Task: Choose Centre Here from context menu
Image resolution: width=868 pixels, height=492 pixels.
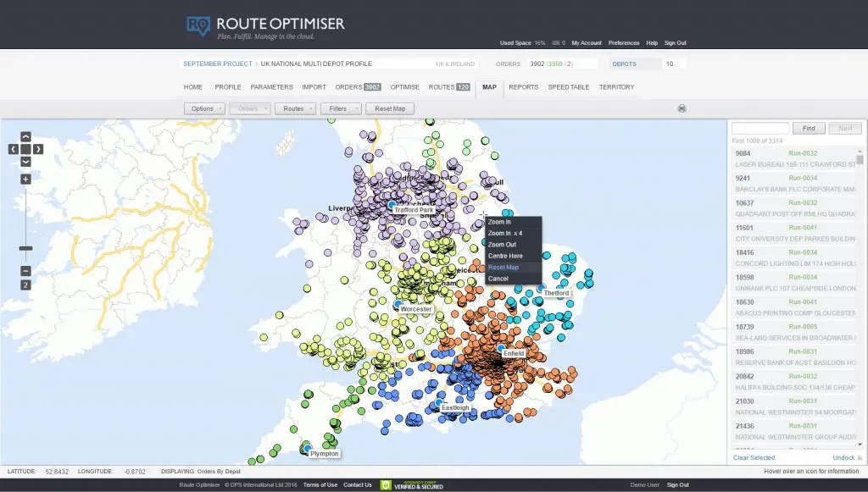Action: [505, 256]
